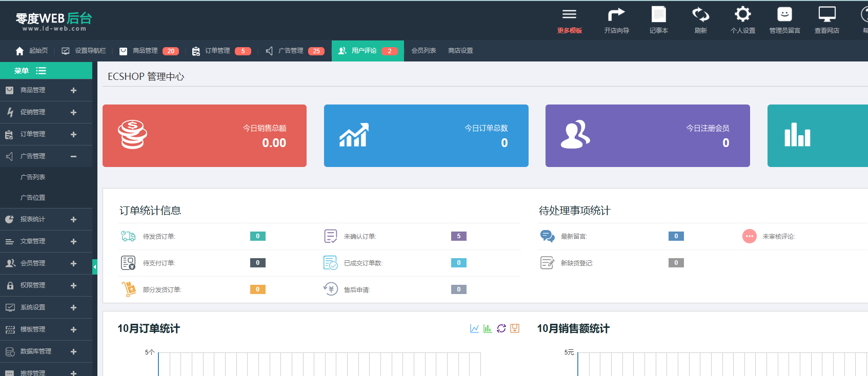Open the 记事本 notepad icon

coord(658,15)
